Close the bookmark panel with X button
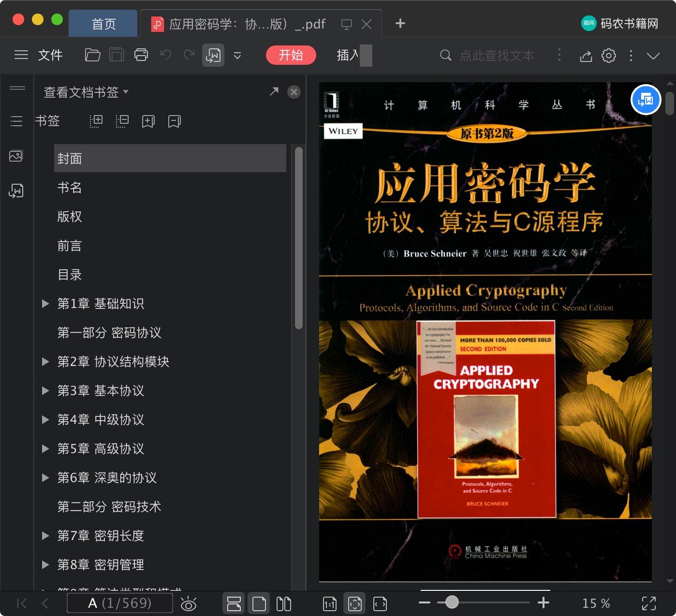Viewport: 676px width, 616px height. tap(294, 92)
